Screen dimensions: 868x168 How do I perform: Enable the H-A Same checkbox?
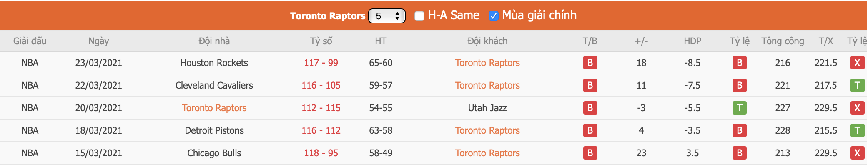click(x=419, y=16)
